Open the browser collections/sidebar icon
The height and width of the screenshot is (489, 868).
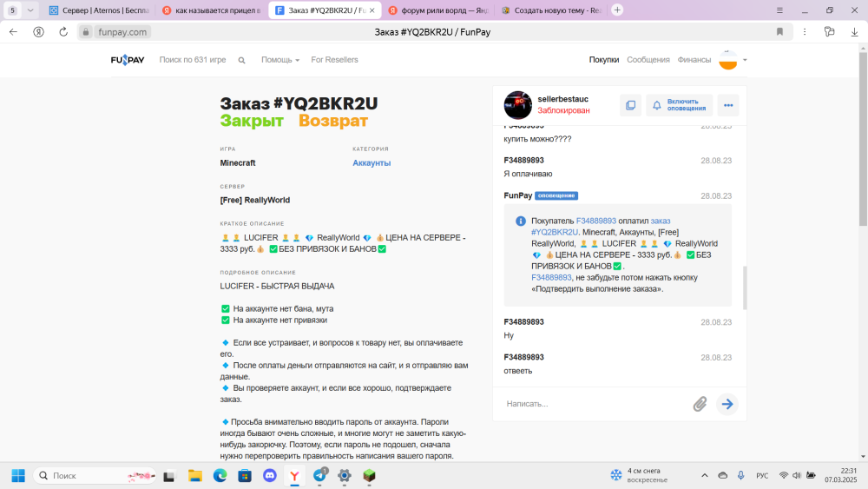click(x=829, y=32)
